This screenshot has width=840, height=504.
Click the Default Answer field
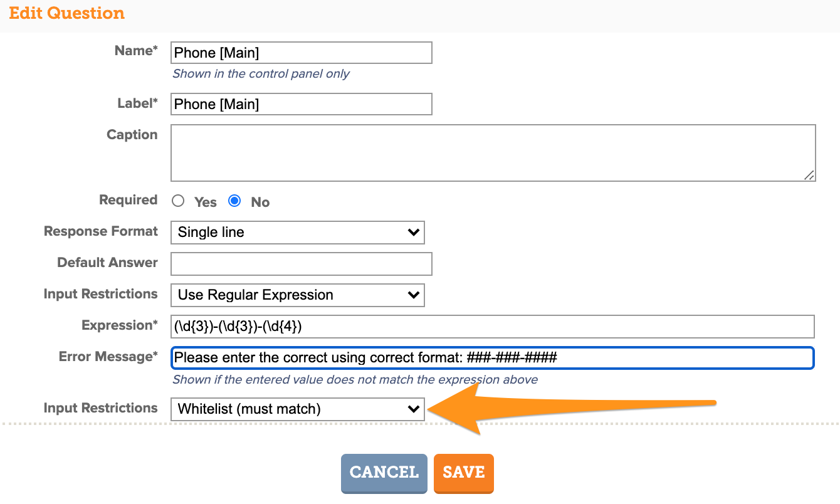302,264
